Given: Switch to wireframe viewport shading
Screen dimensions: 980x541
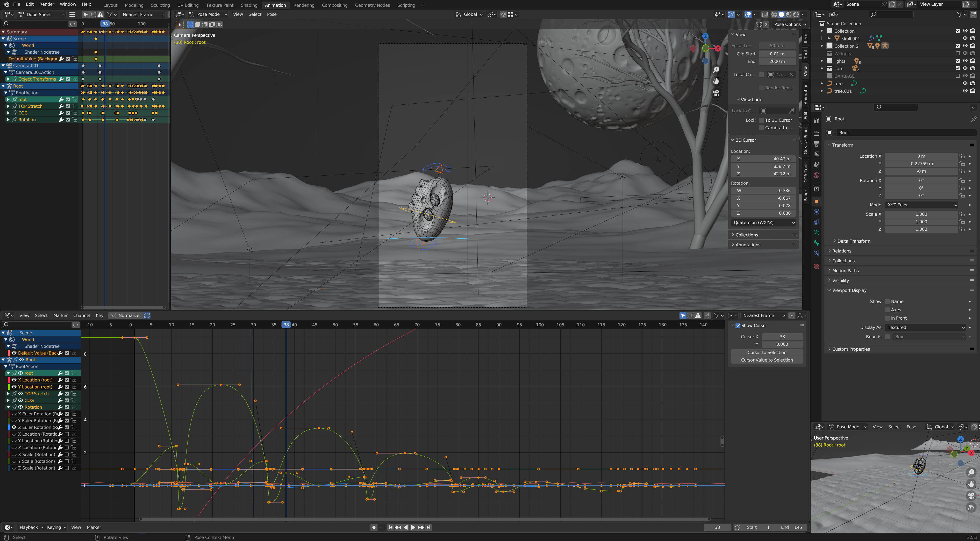Looking at the screenshot, I should pos(774,15).
